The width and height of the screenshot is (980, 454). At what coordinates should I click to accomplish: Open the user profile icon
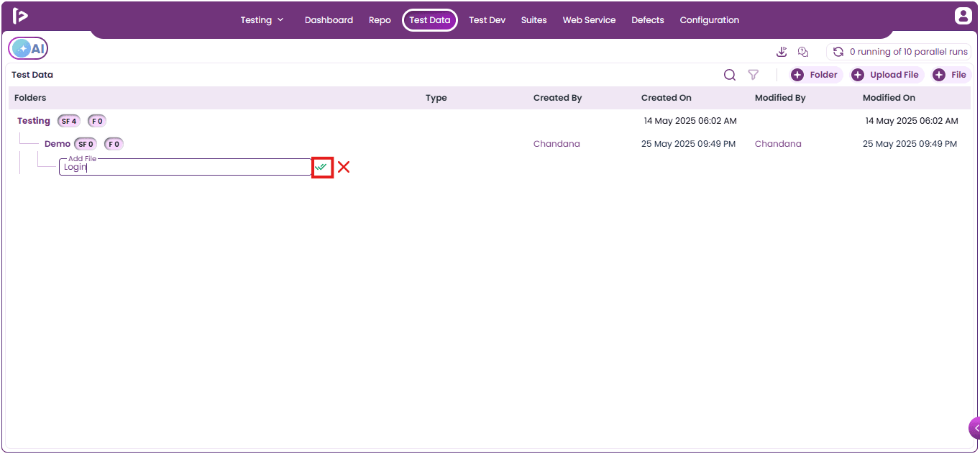(963, 16)
